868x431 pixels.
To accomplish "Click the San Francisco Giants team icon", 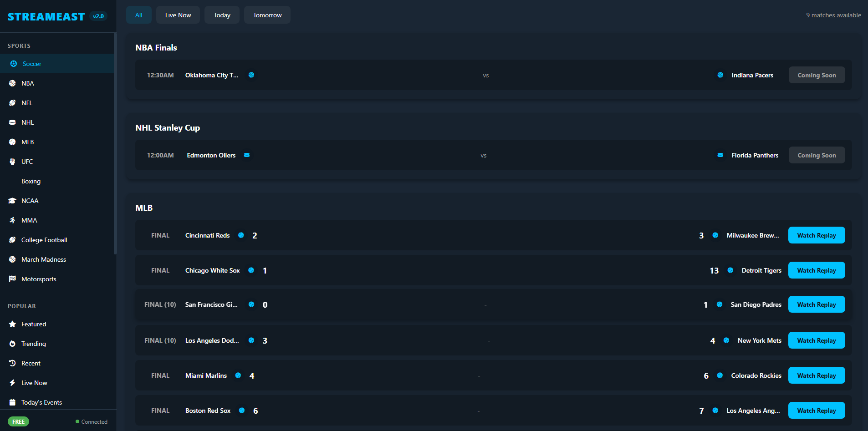I will coord(251,304).
